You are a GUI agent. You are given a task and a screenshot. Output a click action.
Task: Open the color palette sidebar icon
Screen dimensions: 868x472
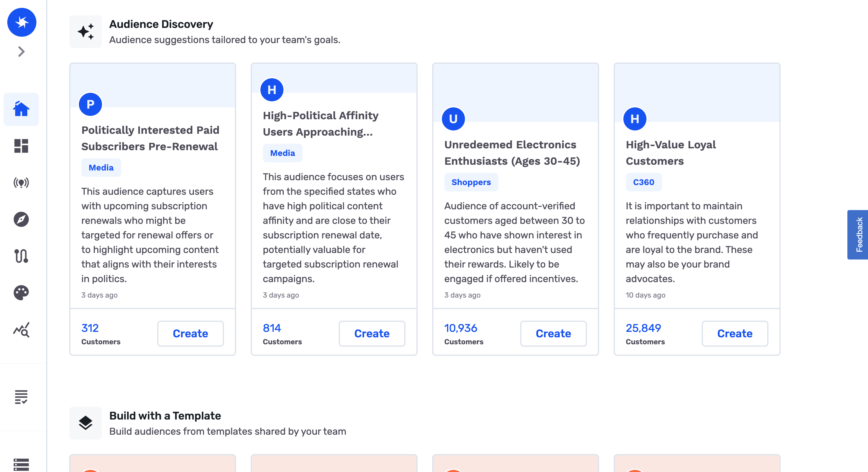[21, 292]
